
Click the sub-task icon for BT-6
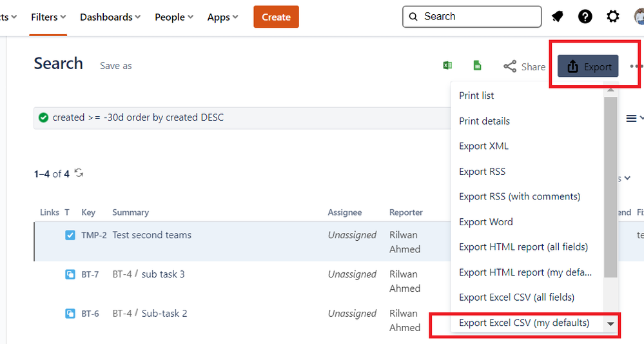click(x=70, y=314)
